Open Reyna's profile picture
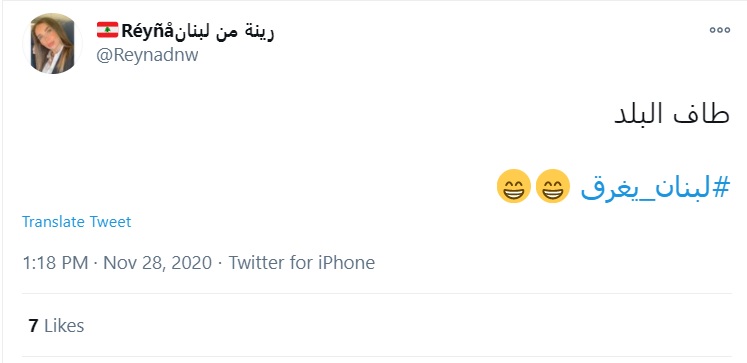 pos(52,43)
